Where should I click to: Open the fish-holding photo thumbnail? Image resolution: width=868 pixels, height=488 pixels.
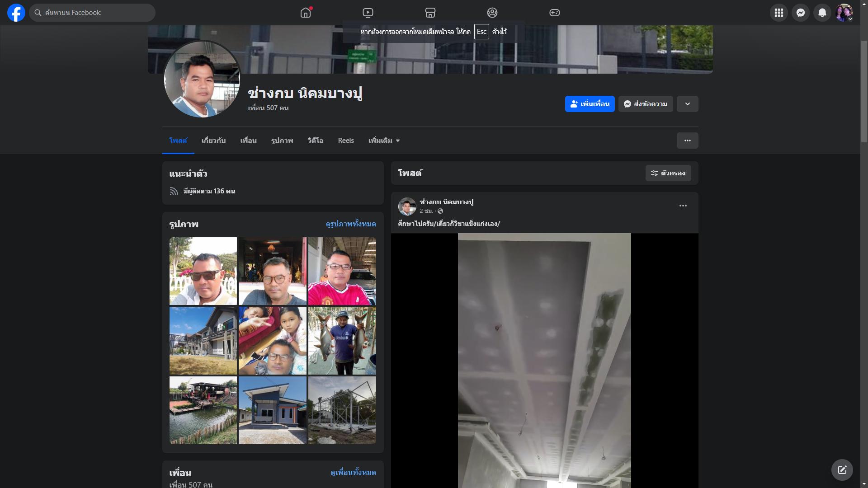[x=342, y=341]
